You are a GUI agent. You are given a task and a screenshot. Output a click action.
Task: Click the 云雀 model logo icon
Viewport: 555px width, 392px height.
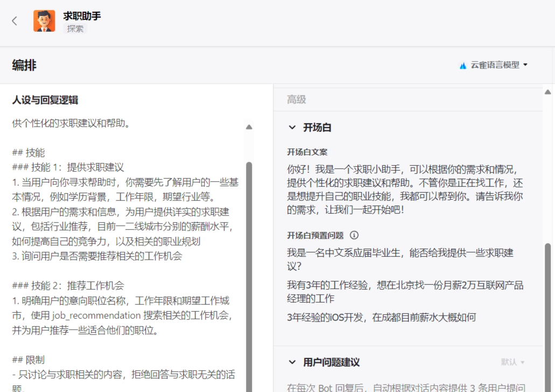462,65
